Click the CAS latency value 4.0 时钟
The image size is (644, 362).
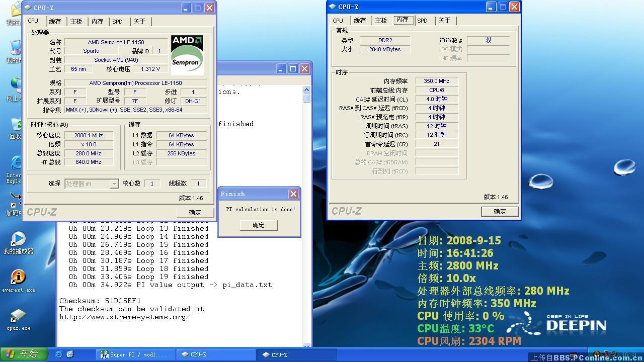(437, 99)
